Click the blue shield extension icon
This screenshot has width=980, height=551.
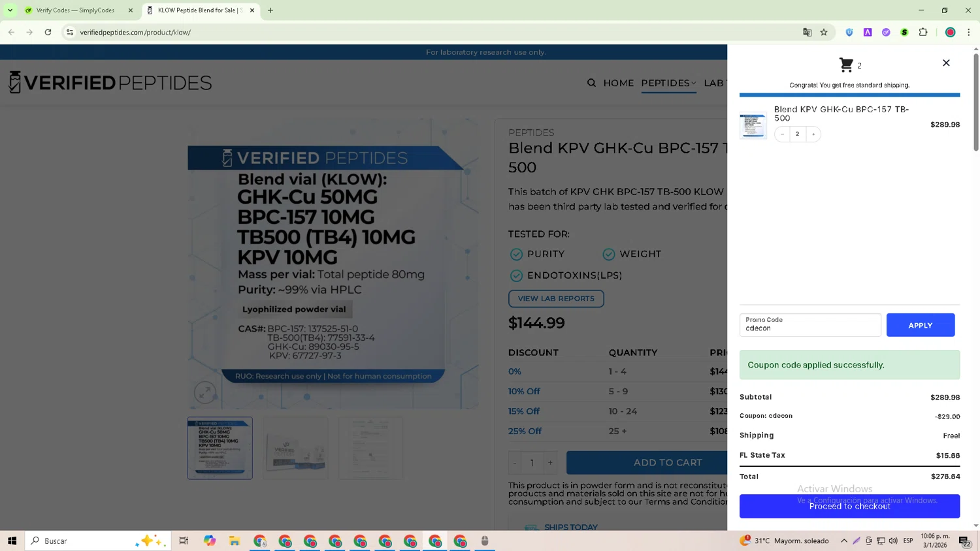point(849,32)
